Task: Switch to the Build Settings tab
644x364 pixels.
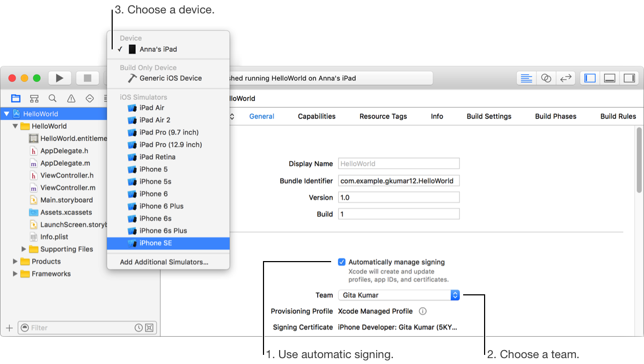Action: coord(489,116)
